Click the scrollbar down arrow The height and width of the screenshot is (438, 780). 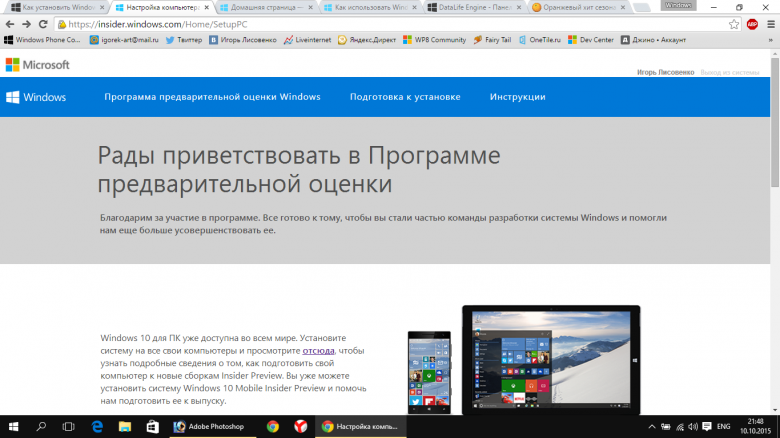(x=775, y=410)
